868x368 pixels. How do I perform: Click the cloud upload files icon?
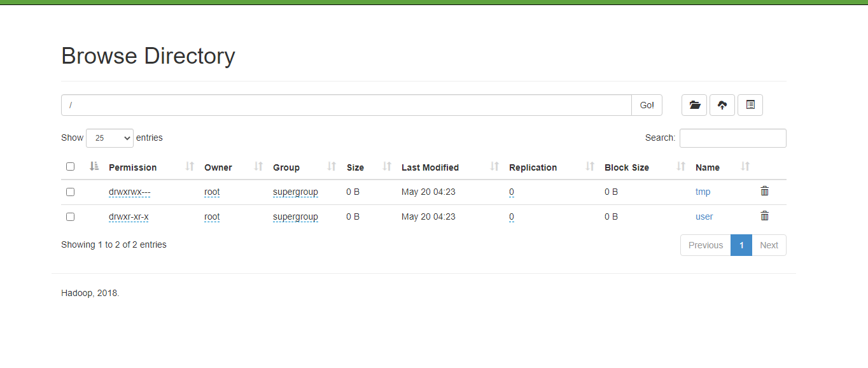pos(722,104)
